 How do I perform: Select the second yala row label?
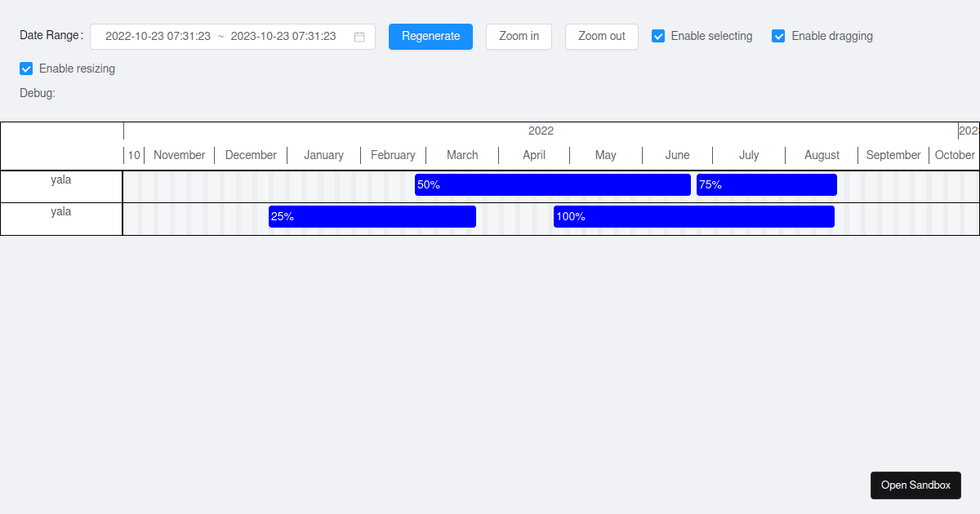61,211
